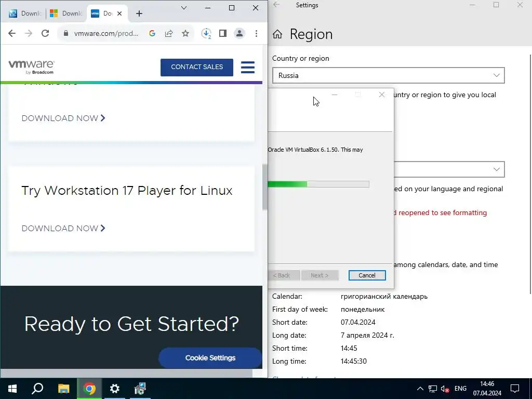
Task: Open the regional format dropdown behind installer
Action: [x=449, y=169]
